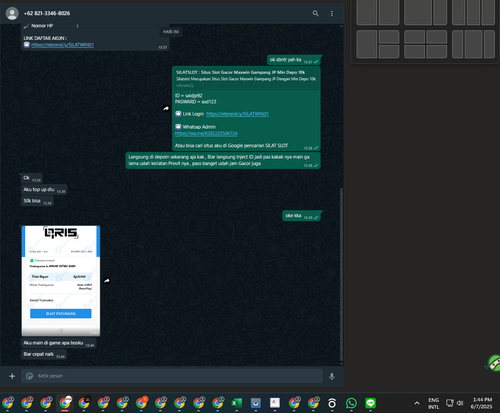500x413 pixels.
Task: Snap to top-left quadrant of four-grid layout
Action: pos(414,37)
